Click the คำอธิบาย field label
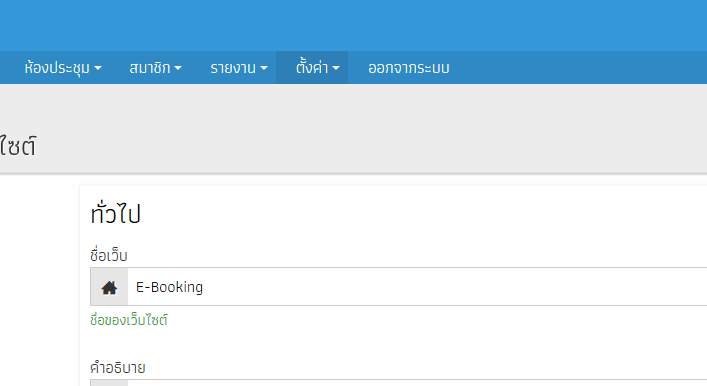The height and width of the screenshot is (386, 707). pyautogui.click(x=118, y=368)
